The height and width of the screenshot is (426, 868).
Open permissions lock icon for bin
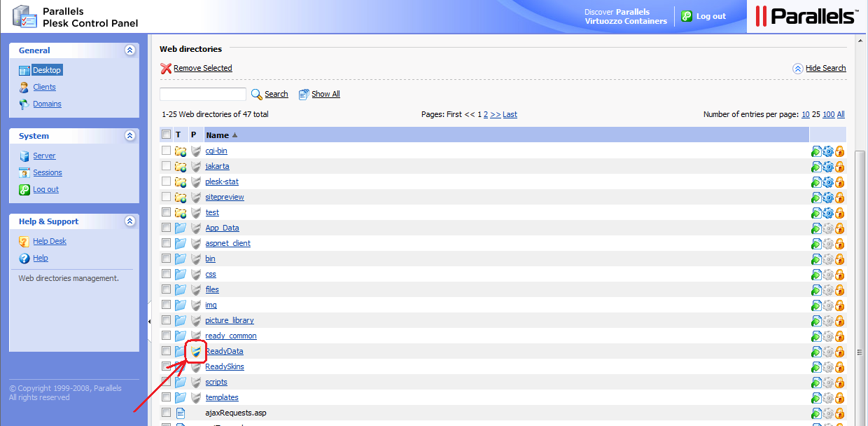click(x=839, y=259)
